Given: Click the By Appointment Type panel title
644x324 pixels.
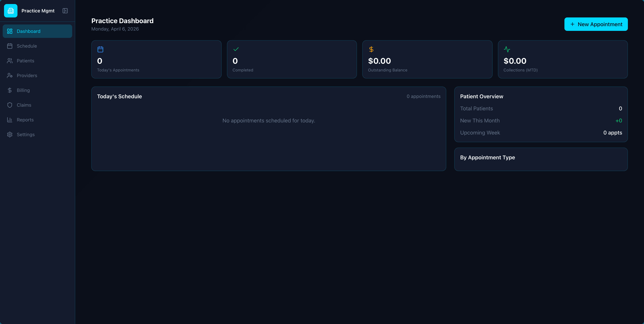Looking at the screenshot, I should [x=487, y=157].
